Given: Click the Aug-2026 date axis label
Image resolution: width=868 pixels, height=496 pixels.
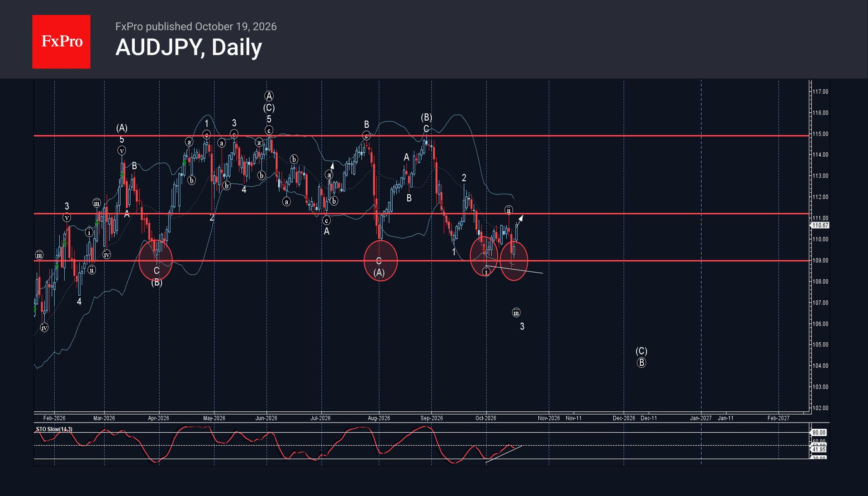Looking at the screenshot, I should tap(379, 418).
